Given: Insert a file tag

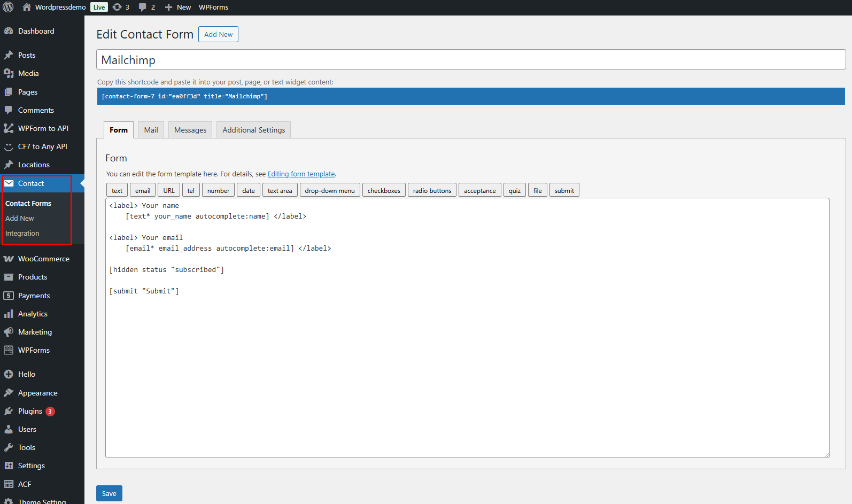Looking at the screenshot, I should (x=538, y=190).
